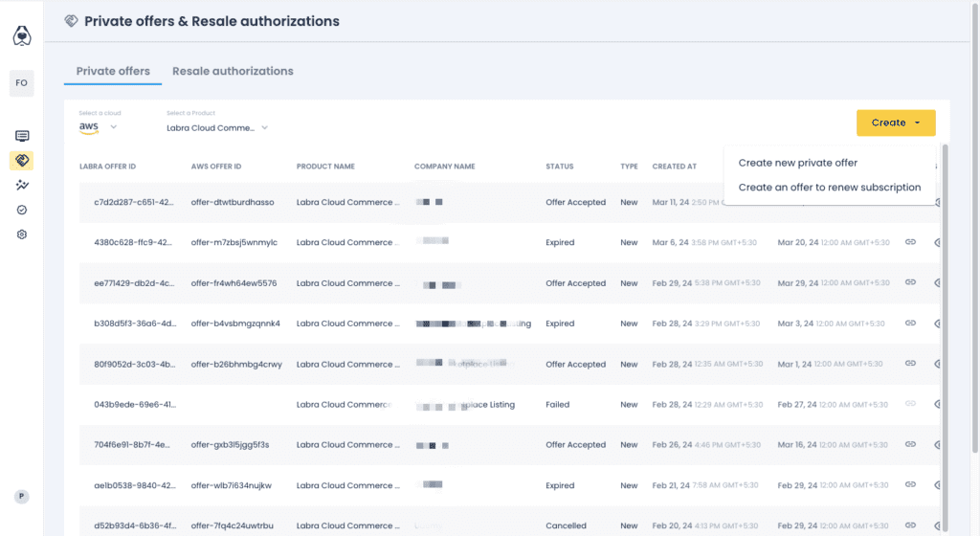Open the analytics sparkle chart sidebar icon
980x536 pixels.
click(22, 185)
